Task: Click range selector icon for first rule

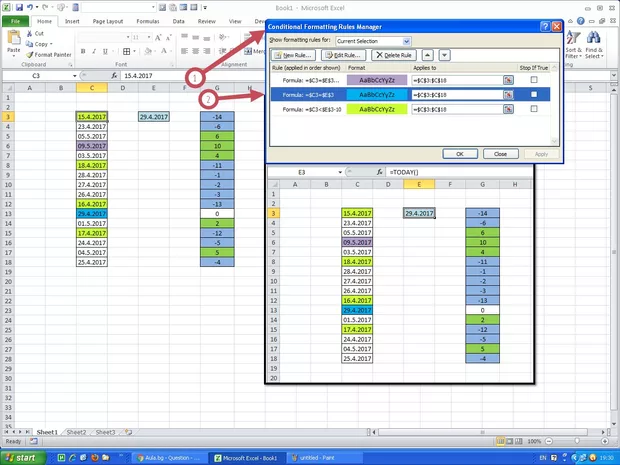Action: (x=508, y=79)
